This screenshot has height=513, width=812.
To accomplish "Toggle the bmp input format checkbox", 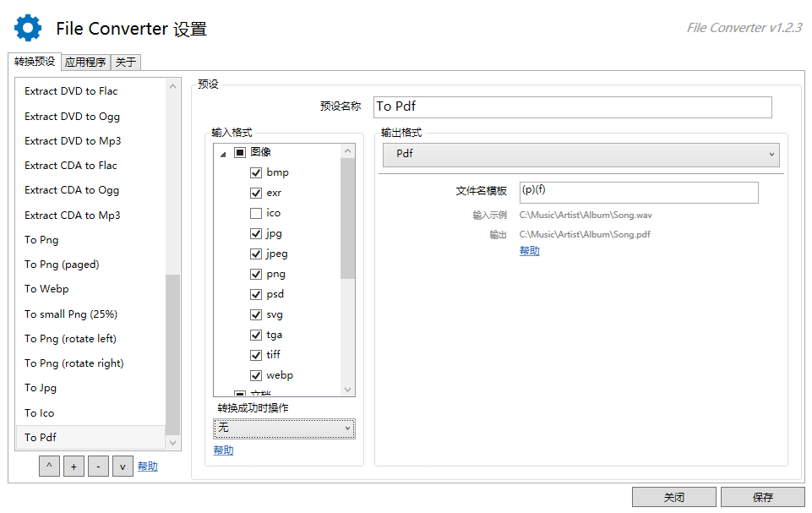I will [x=256, y=172].
